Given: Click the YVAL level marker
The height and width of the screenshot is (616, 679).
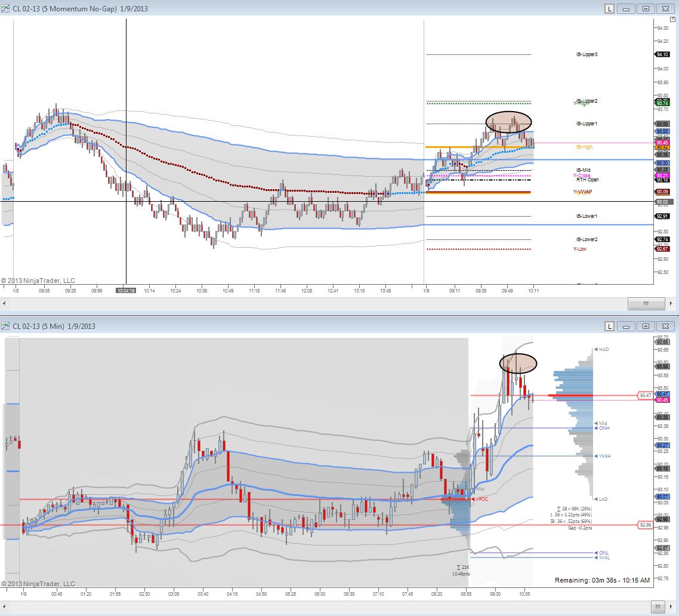Looking at the screenshot, I should (x=602, y=558).
